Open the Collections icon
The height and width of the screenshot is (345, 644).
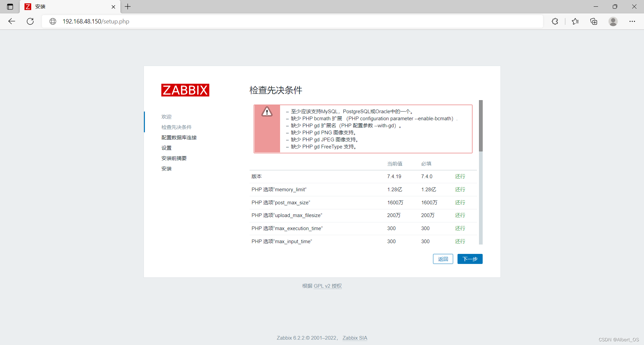tap(594, 21)
